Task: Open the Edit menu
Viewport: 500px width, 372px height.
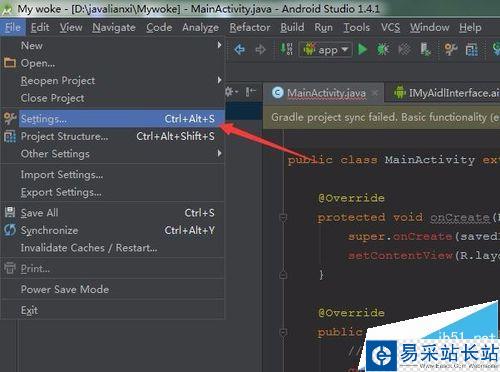Action: pyautogui.click(x=40, y=27)
